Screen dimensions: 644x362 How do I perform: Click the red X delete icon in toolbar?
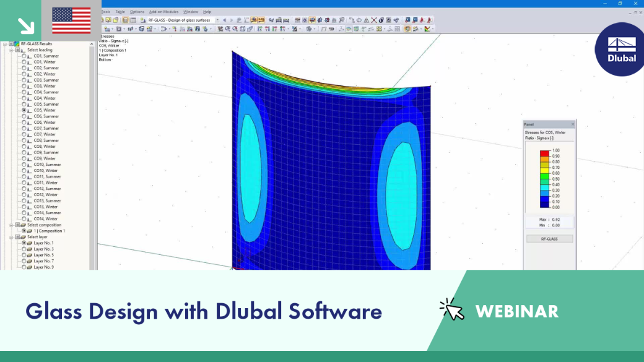374,20
